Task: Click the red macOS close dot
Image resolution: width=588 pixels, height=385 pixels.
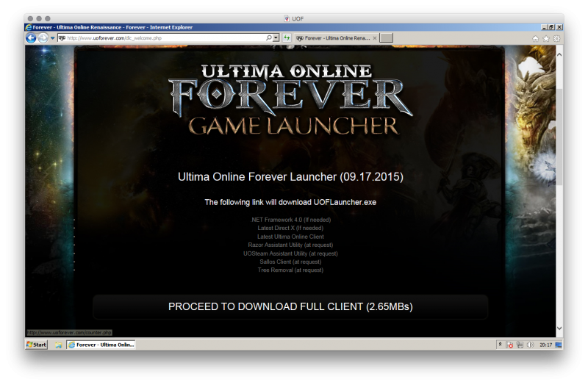Action: click(x=30, y=18)
